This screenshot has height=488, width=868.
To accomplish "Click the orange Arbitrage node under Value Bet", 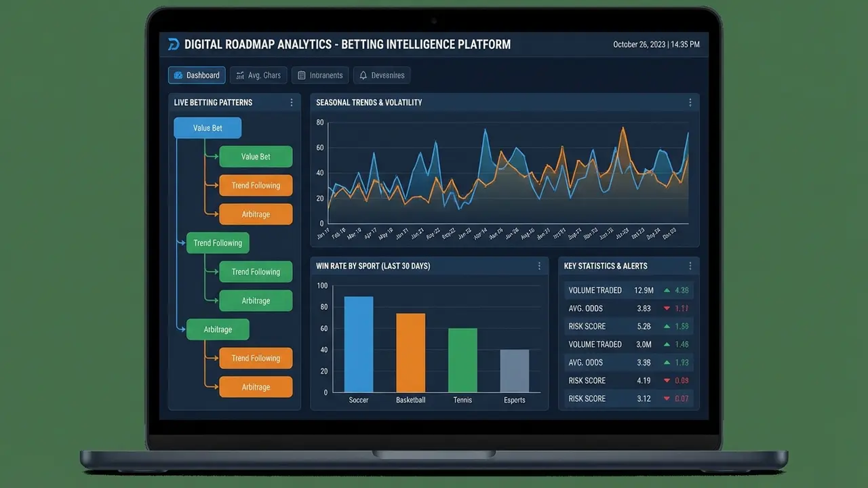I will click(x=256, y=214).
